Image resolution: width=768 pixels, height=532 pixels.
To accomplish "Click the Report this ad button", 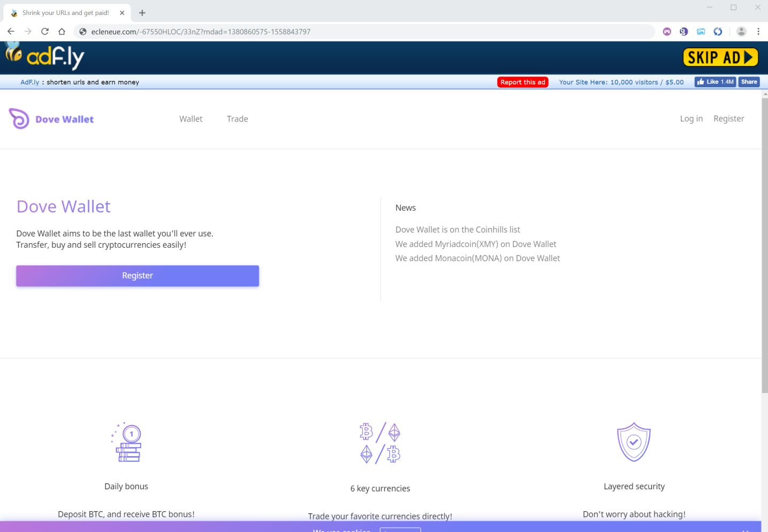I will click(523, 82).
